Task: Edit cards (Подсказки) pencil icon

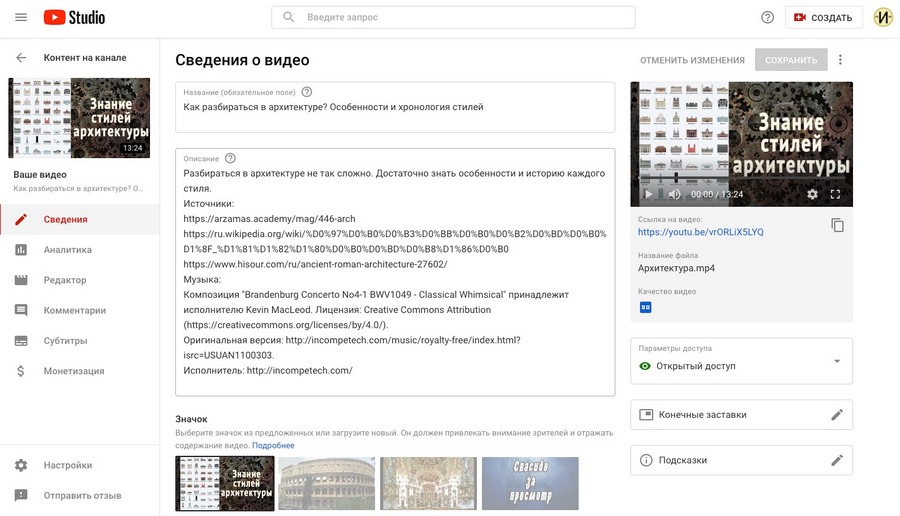Action: tap(837, 460)
